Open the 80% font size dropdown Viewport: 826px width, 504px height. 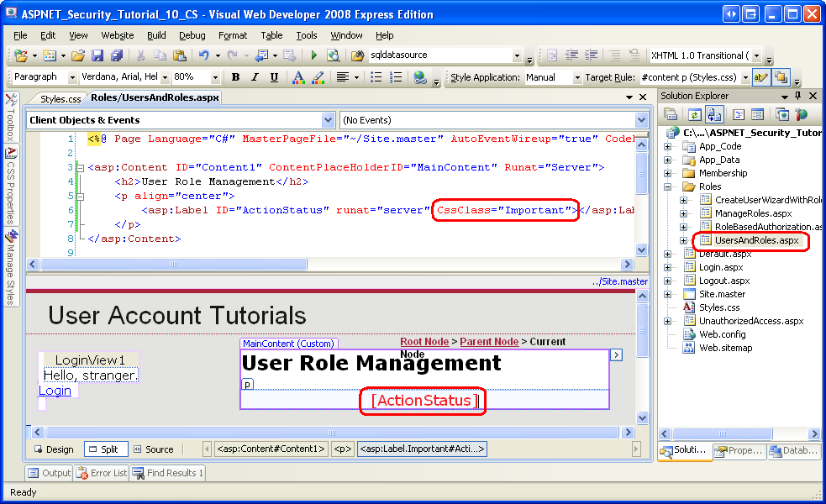click(215, 77)
